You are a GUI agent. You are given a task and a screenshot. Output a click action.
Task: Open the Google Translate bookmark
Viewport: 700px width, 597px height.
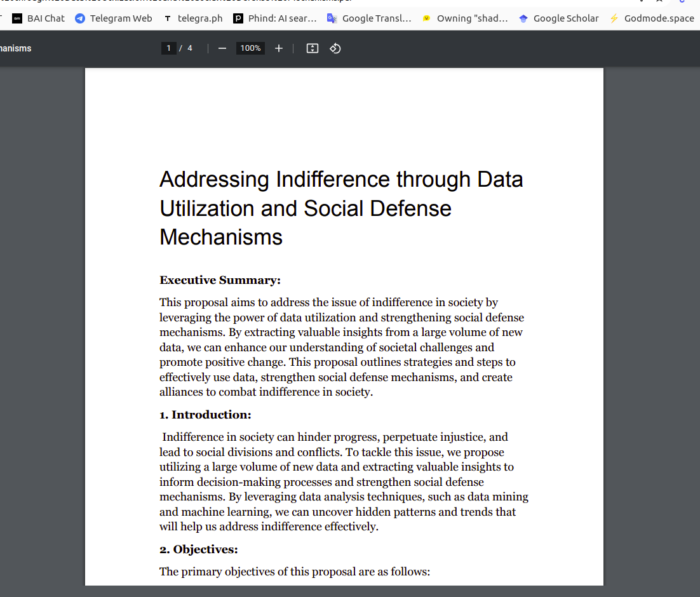click(x=369, y=18)
